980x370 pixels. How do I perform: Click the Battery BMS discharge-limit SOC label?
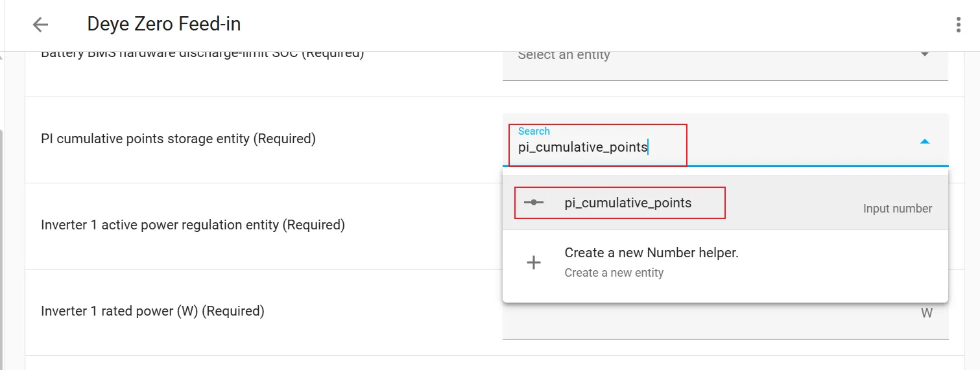click(202, 54)
